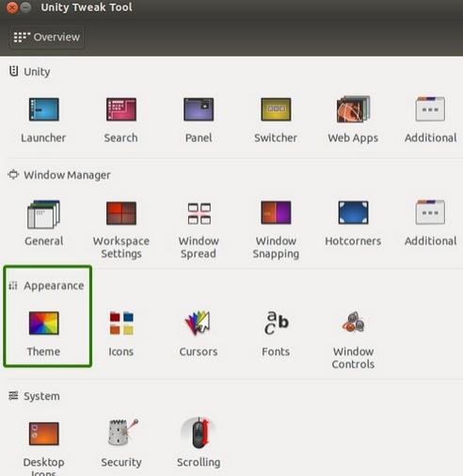
Task: Open the Fonts settings icon
Action: pyautogui.click(x=276, y=323)
